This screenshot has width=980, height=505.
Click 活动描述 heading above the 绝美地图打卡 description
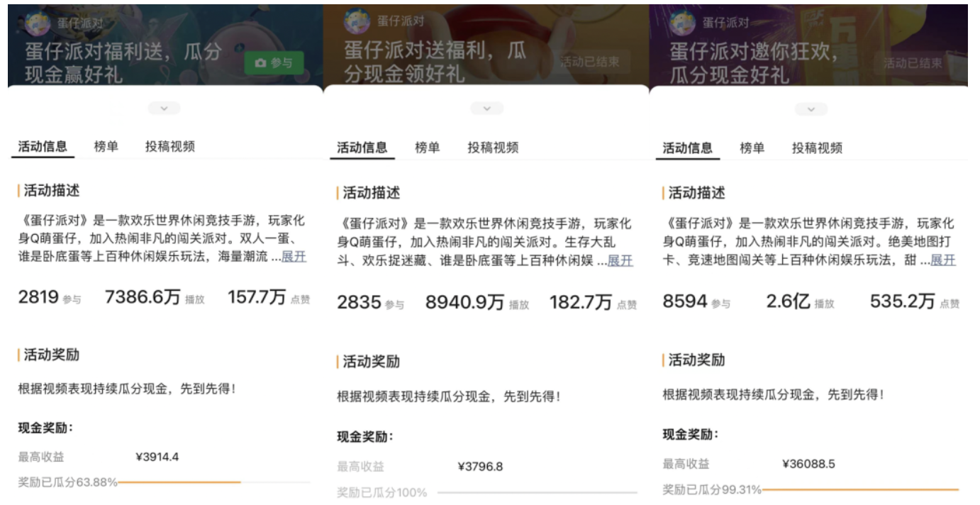coord(696,193)
